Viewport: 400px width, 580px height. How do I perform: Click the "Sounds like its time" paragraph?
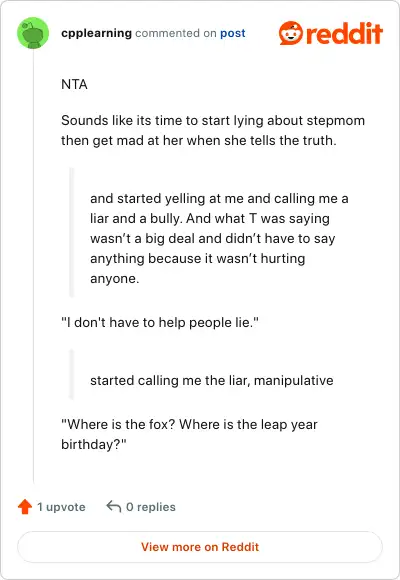[x=213, y=130]
